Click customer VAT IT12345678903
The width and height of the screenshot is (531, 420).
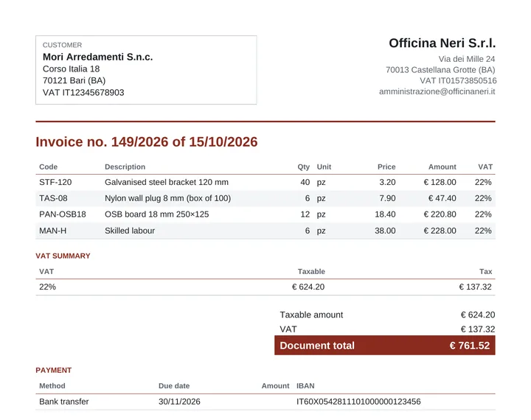pos(83,92)
